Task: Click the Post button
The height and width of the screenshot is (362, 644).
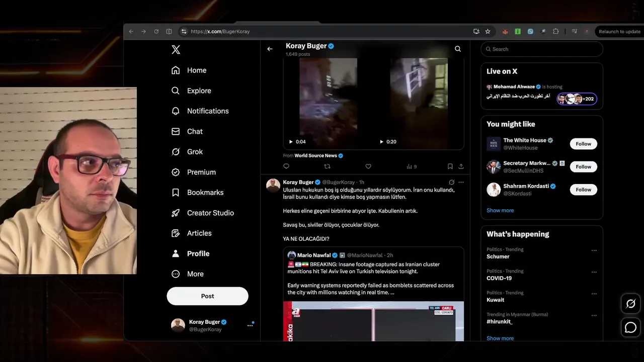Action: [207, 296]
